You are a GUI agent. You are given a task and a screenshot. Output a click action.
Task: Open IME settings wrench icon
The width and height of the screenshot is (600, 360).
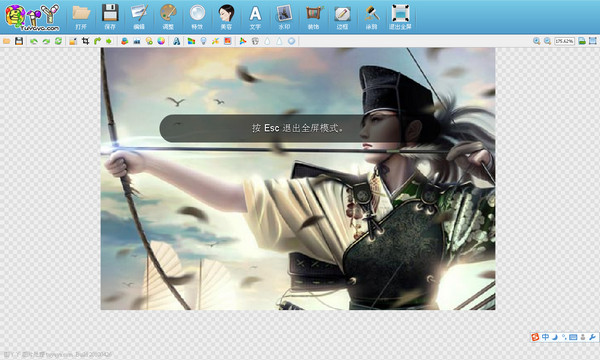point(592,337)
